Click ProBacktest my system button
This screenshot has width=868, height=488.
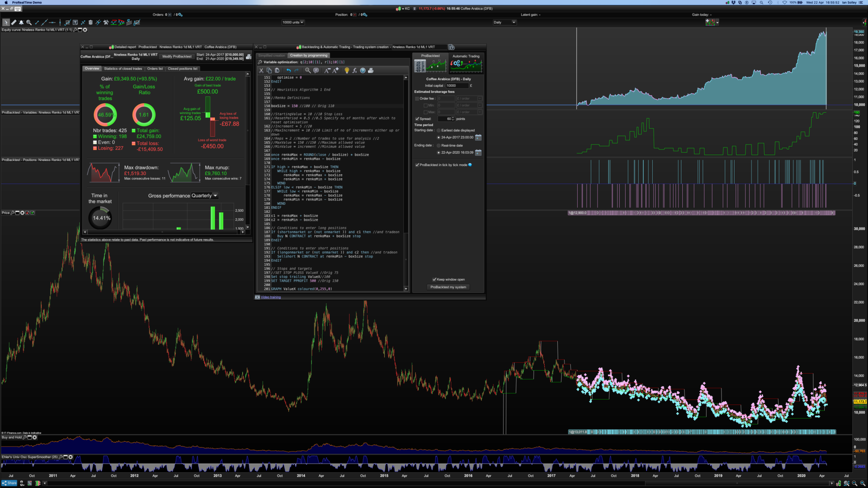(x=448, y=287)
